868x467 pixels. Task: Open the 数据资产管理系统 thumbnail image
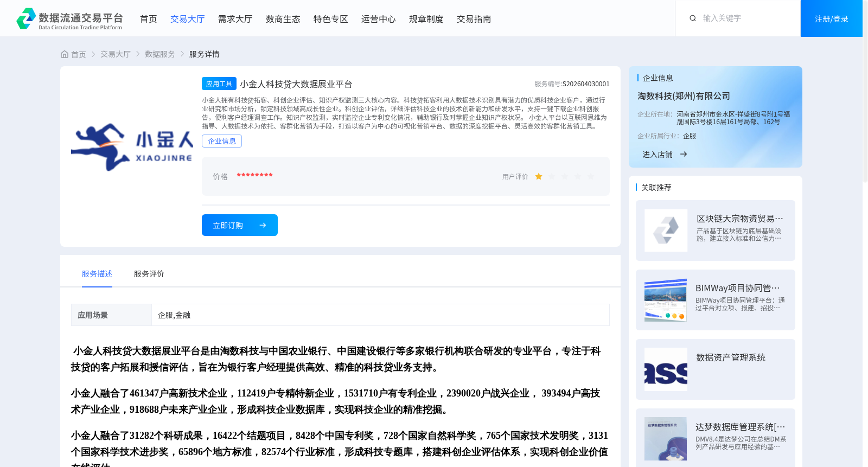[x=666, y=369]
